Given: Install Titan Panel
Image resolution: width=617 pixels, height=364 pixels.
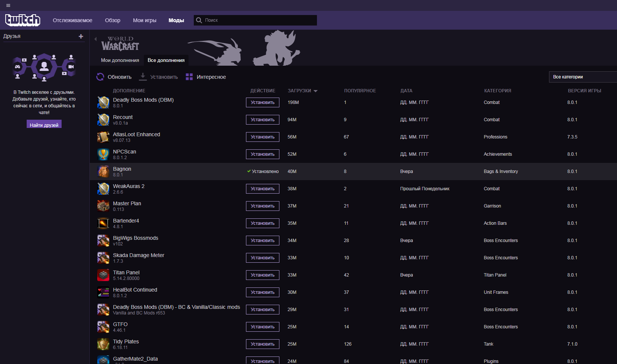Looking at the screenshot, I should (x=262, y=275).
